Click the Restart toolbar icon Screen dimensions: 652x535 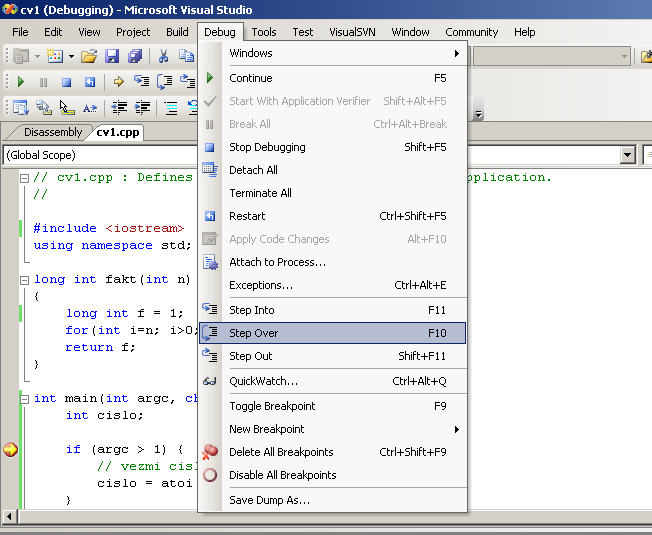(89, 82)
